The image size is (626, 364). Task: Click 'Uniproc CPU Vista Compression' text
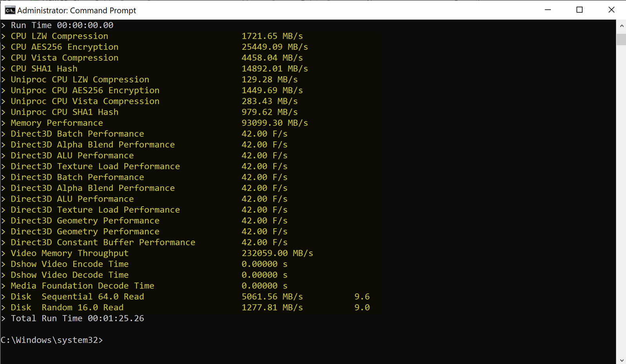point(85,101)
